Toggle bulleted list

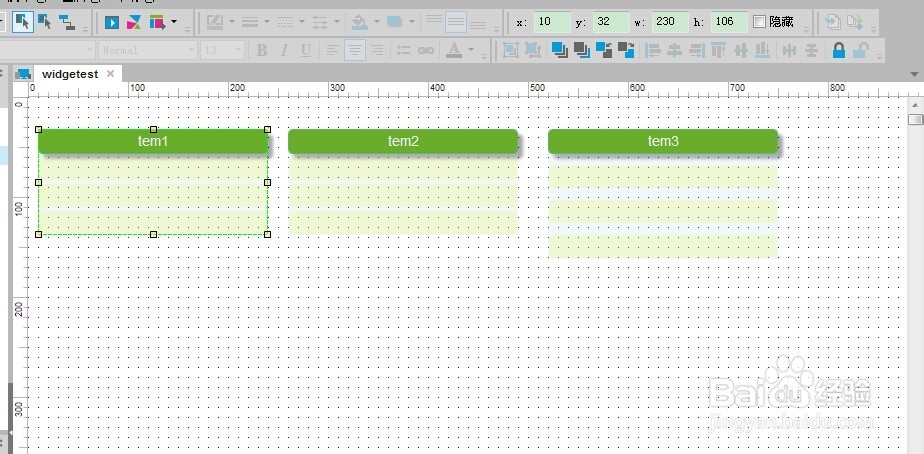point(404,51)
